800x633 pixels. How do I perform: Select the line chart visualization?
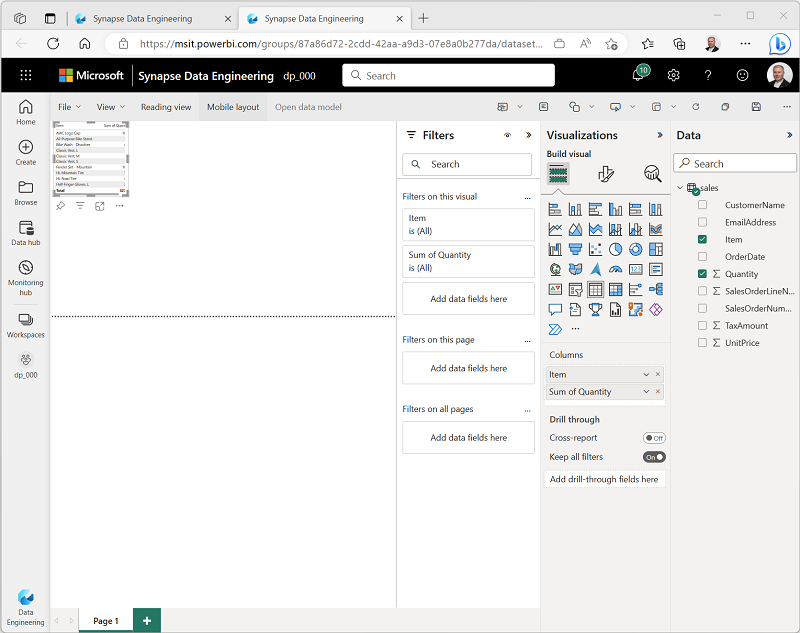point(555,229)
